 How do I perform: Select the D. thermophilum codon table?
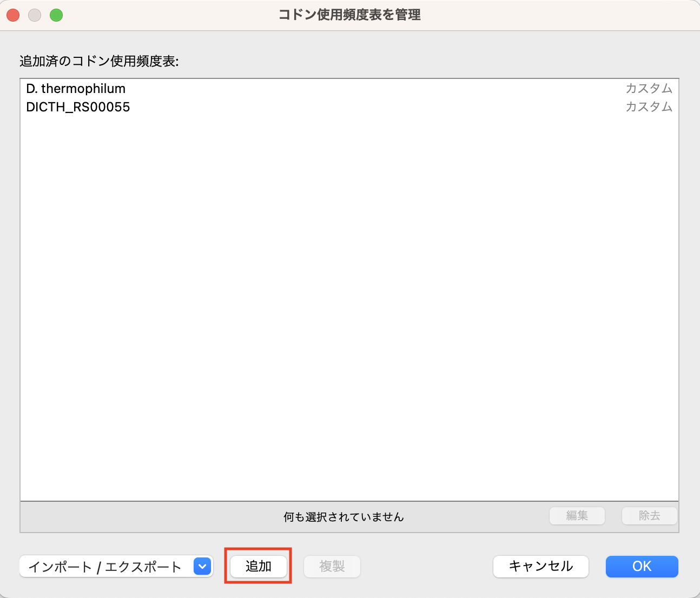(x=76, y=89)
